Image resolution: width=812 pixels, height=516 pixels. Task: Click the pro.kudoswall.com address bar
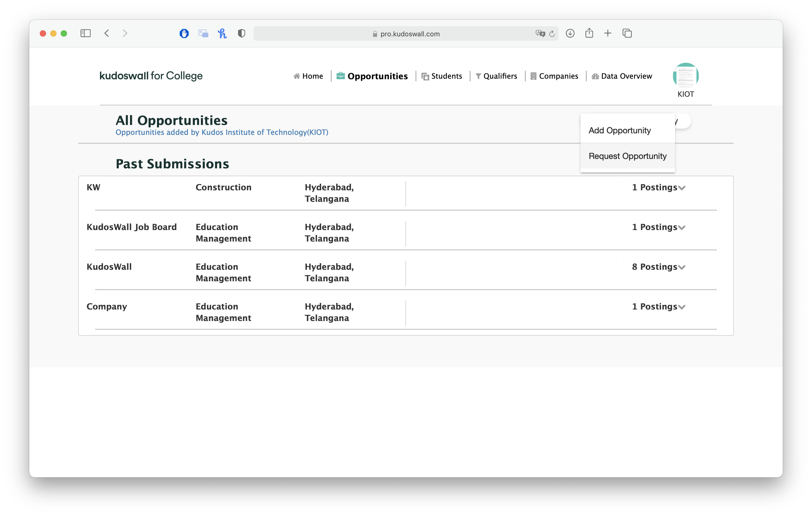point(406,34)
